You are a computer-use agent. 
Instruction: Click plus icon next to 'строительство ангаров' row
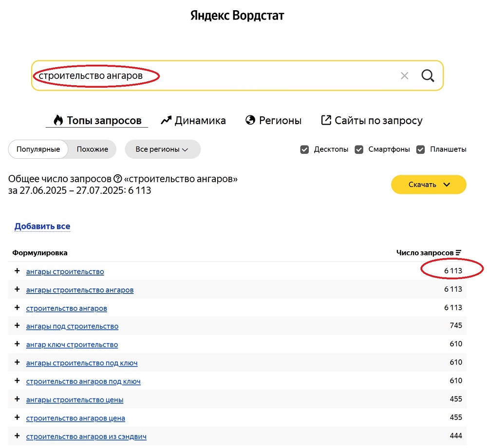[17, 308]
